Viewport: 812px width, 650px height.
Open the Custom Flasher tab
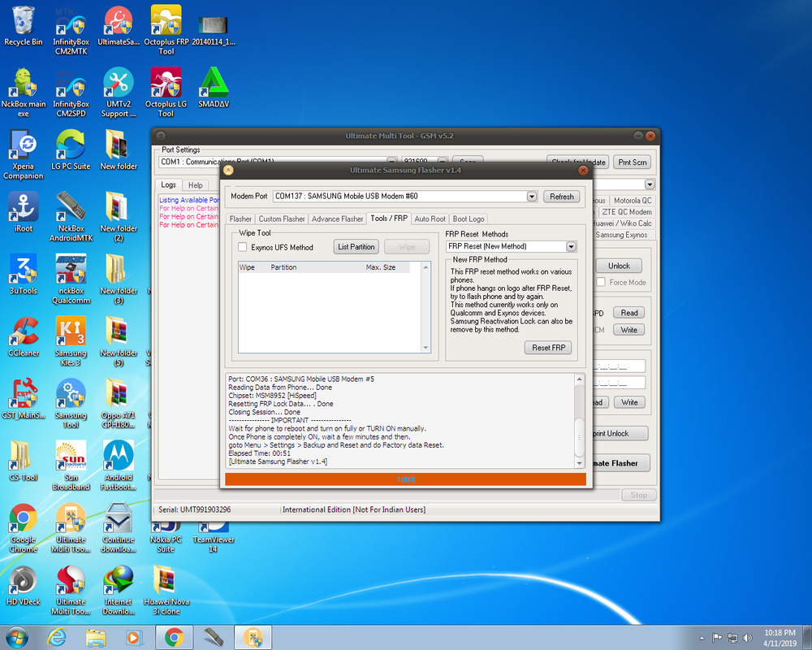point(282,219)
